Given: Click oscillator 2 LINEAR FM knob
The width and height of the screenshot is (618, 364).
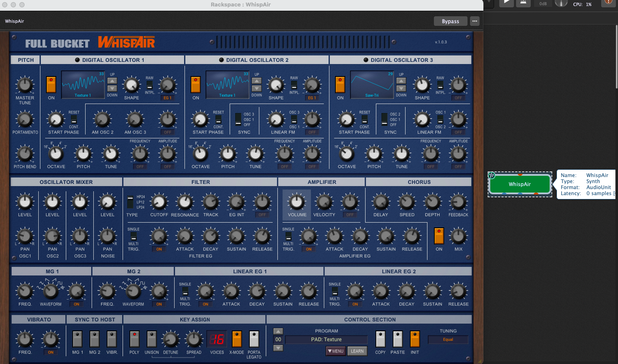Looking at the screenshot, I should click(x=276, y=119).
